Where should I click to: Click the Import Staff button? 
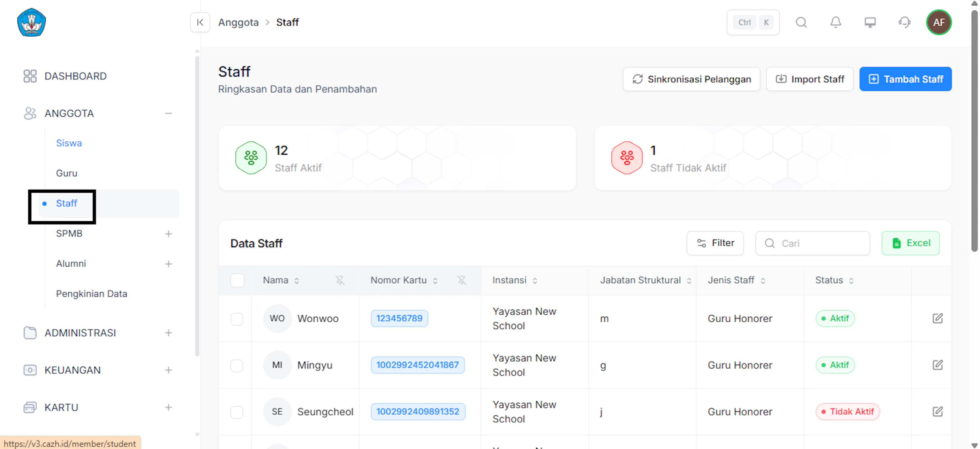[x=810, y=79]
